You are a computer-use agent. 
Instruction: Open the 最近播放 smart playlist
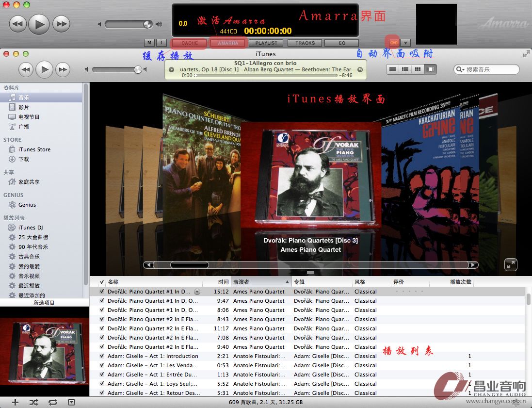click(41, 286)
